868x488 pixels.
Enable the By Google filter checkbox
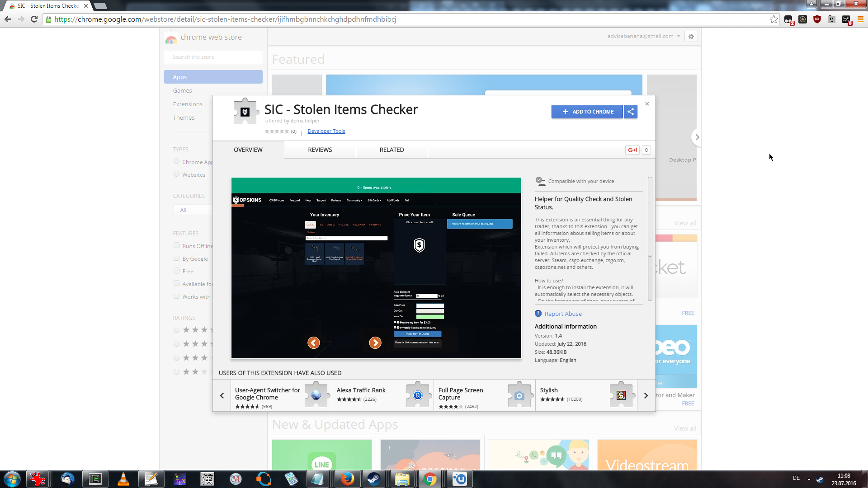tap(176, 258)
